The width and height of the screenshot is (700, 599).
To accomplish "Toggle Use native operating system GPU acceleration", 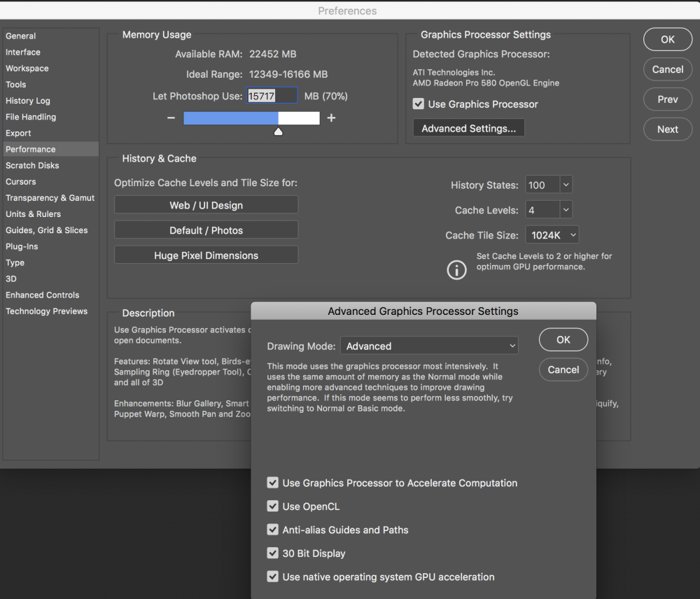I will 273,577.
